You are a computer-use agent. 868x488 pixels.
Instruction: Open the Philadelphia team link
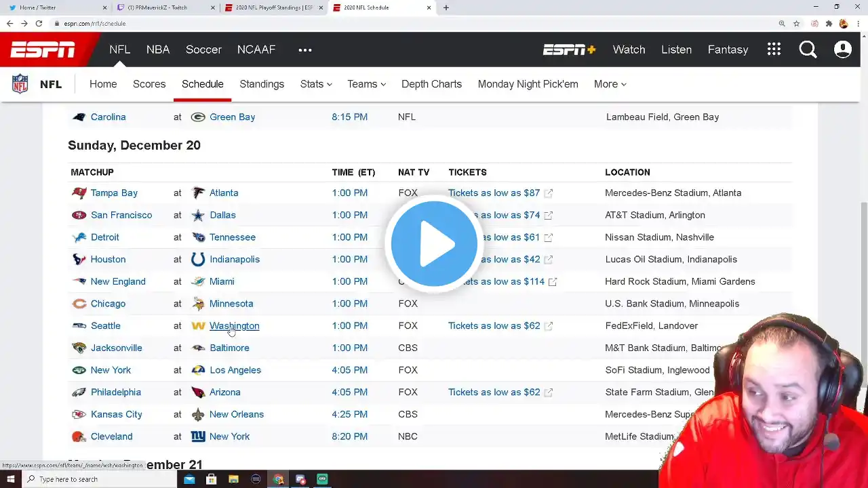click(x=116, y=392)
